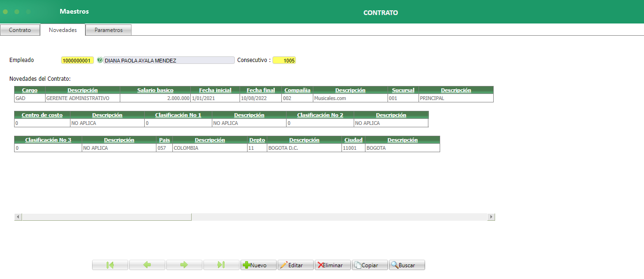Click the Depto column header
Image resolution: width=644 pixels, height=279 pixels.
[257, 140]
